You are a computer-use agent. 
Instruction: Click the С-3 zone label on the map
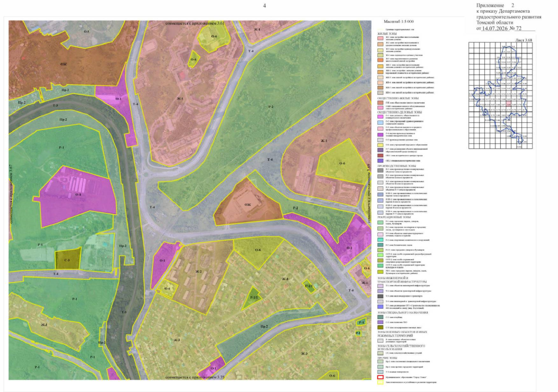[67, 260]
